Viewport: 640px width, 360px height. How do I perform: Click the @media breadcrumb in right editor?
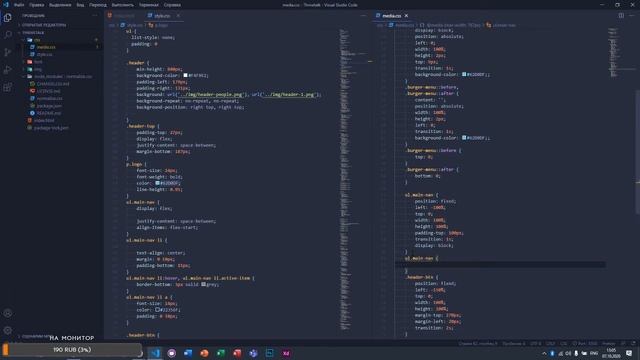(x=450, y=25)
